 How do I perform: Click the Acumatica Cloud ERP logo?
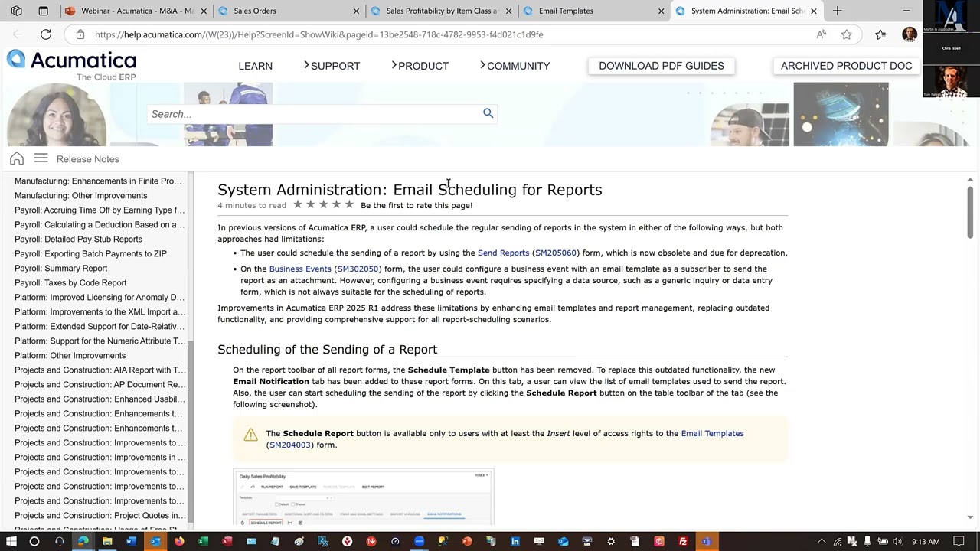[x=71, y=65]
